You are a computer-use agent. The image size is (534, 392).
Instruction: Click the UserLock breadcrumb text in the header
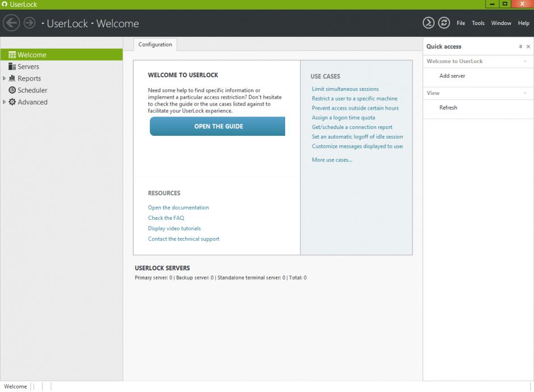pyautogui.click(x=68, y=23)
